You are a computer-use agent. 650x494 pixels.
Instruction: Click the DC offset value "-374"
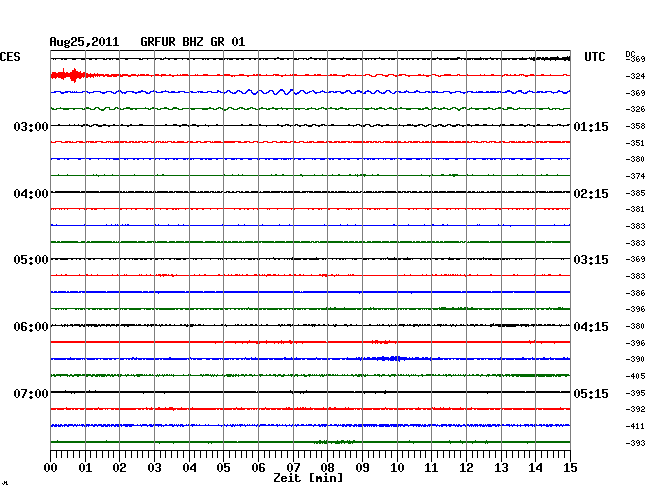click(635, 176)
